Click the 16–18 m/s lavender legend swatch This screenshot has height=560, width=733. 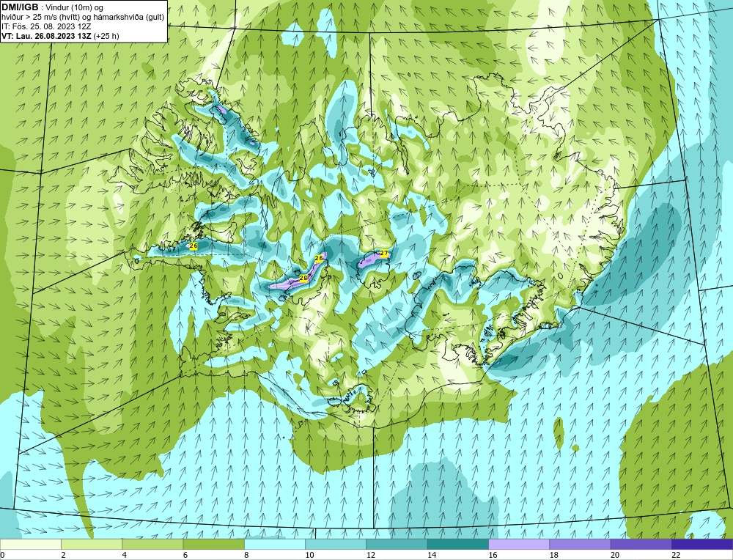520,544
